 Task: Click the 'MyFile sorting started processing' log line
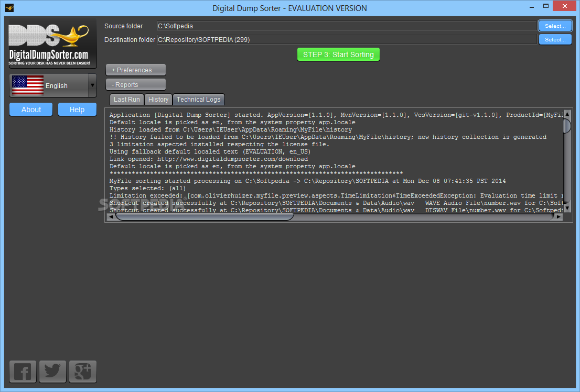[x=307, y=181]
